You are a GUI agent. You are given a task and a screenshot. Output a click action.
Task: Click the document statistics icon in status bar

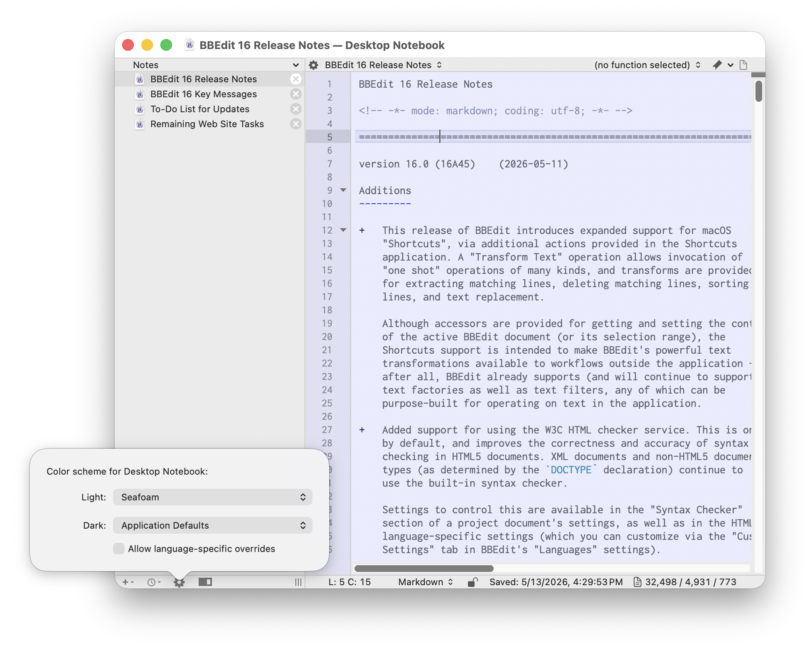tap(637, 582)
